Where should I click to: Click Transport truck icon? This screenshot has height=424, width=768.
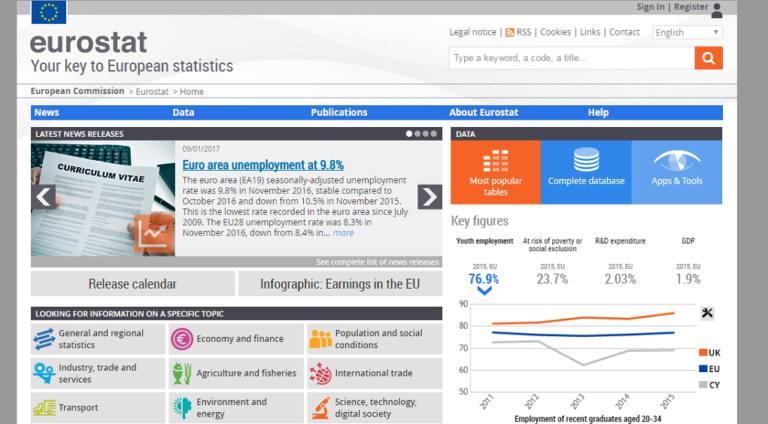pos(44,407)
